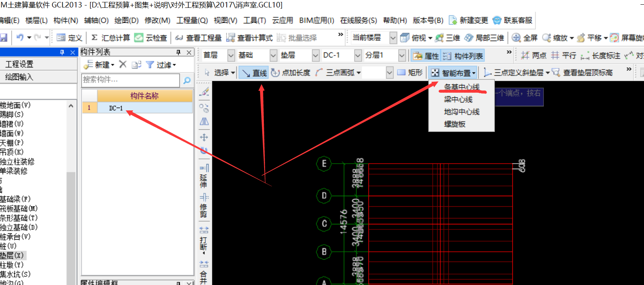Zoom to 全屏 full extent
The width and height of the screenshot is (644, 285).
(525, 38)
